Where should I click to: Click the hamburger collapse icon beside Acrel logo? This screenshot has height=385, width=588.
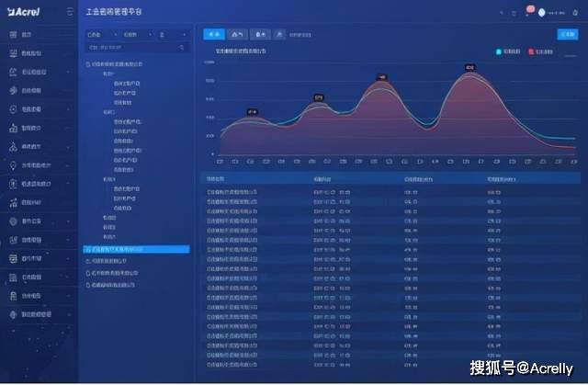(70, 12)
